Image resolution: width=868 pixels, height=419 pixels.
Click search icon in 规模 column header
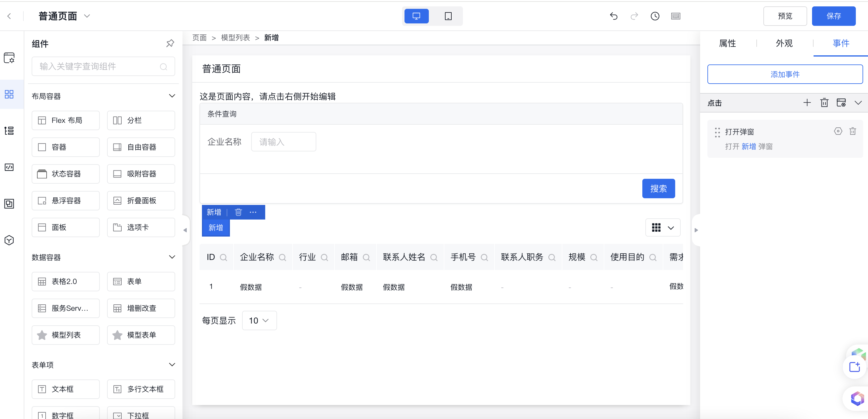(x=594, y=257)
